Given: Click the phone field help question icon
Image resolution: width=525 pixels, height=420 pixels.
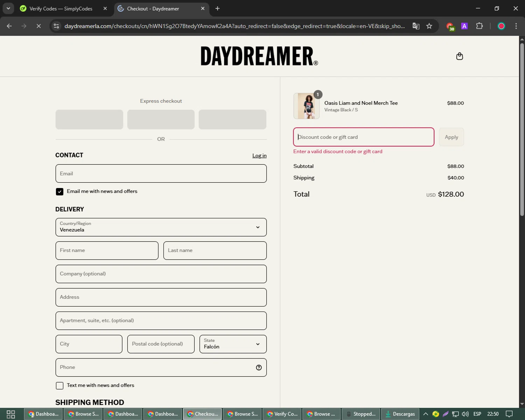Looking at the screenshot, I should pos(259,367).
